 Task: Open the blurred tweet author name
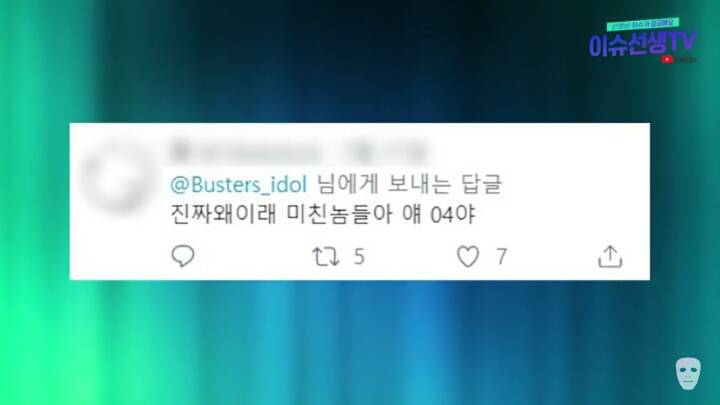tap(247, 151)
